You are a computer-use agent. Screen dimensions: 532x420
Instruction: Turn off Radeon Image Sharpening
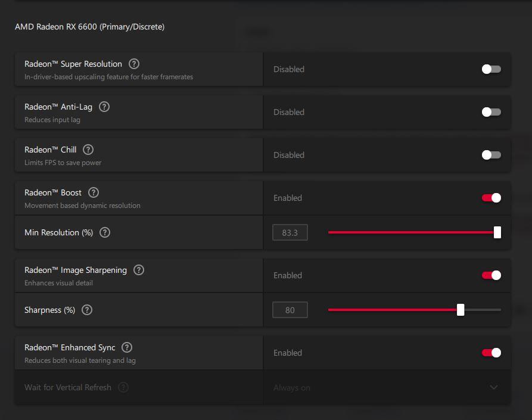pos(491,275)
